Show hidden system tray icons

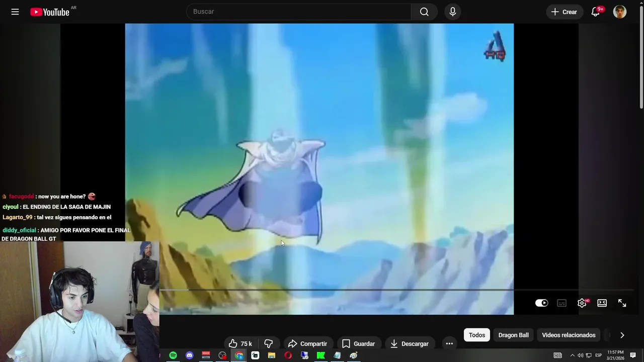point(572,355)
